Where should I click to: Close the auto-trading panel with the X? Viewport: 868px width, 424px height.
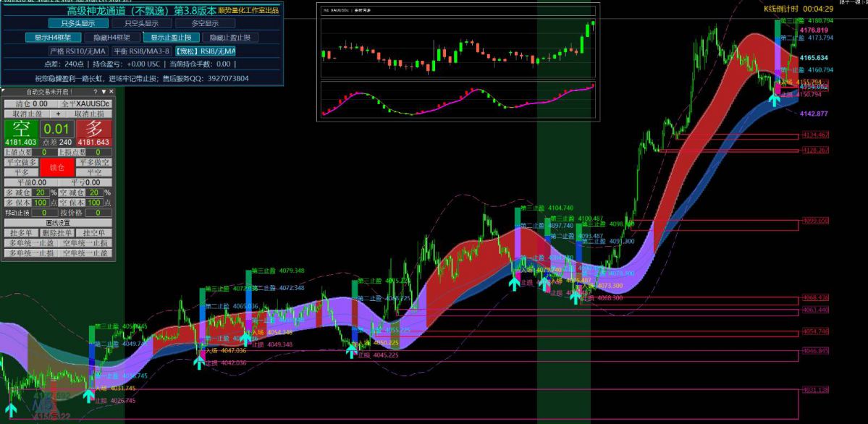[111, 92]
